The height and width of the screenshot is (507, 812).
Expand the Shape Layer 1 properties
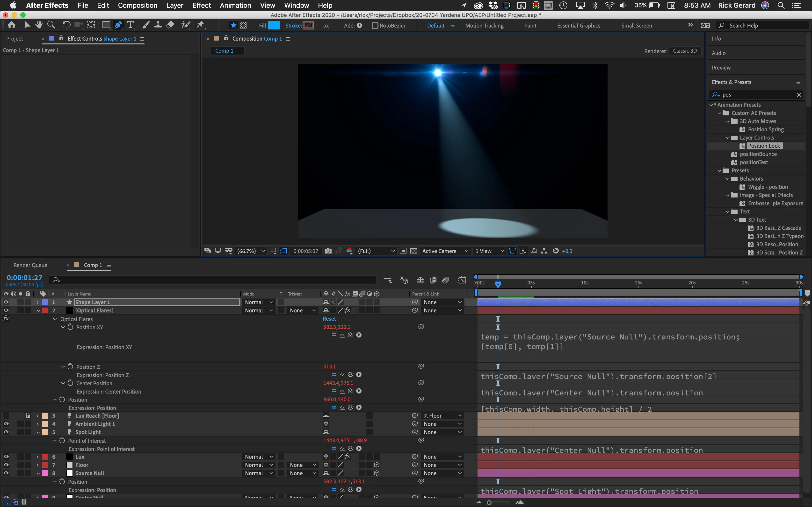37,303
